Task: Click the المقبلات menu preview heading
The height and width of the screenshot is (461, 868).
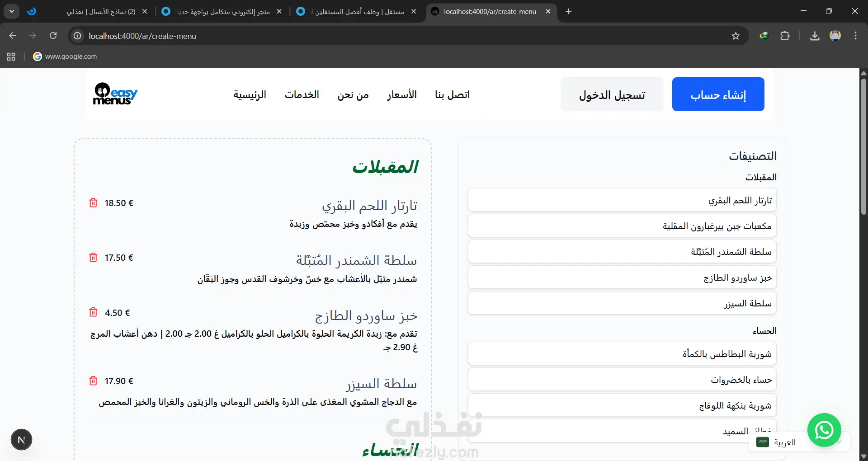Action: point(385,167)
